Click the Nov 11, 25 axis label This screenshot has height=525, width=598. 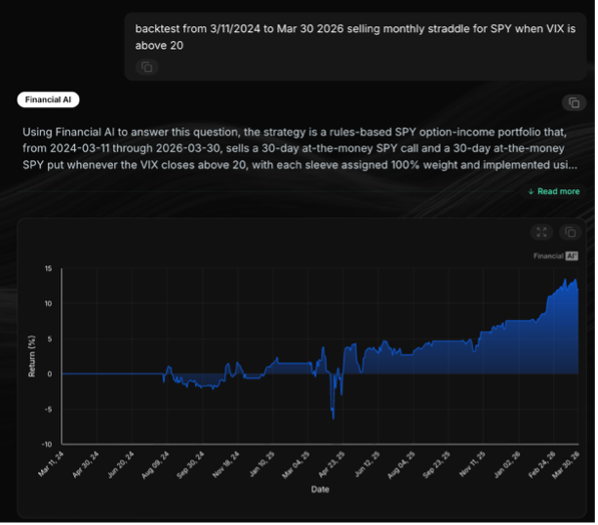coord(472,464)
